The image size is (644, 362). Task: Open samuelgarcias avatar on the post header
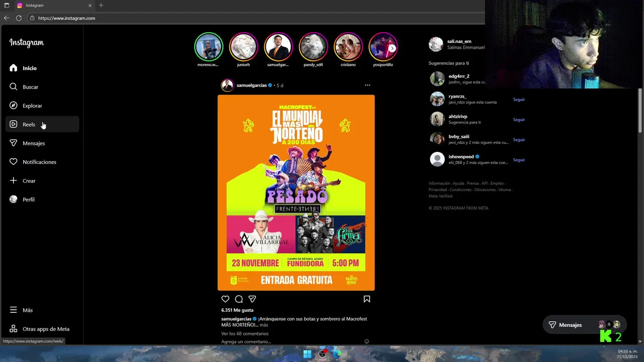point(227,85)
